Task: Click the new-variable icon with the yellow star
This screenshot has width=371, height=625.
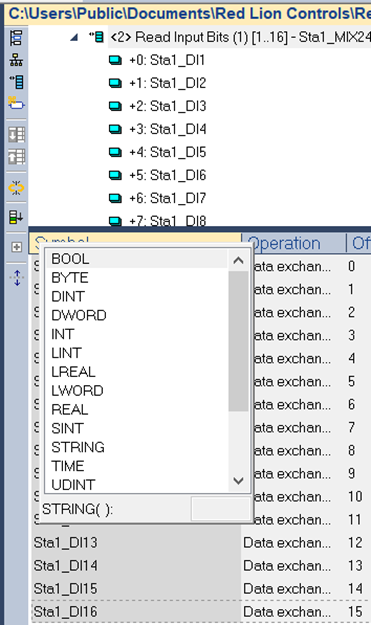Action: [16, 104]
